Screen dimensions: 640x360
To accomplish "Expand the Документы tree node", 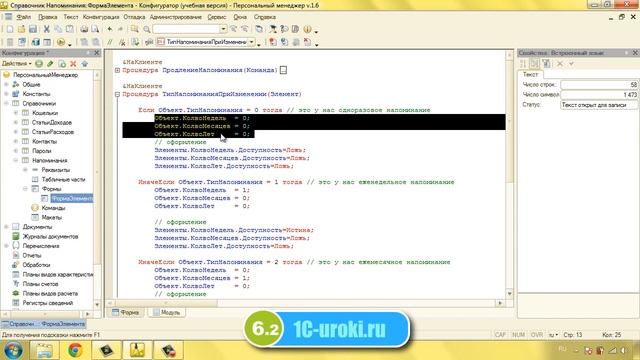I will (x=7, y=227).
